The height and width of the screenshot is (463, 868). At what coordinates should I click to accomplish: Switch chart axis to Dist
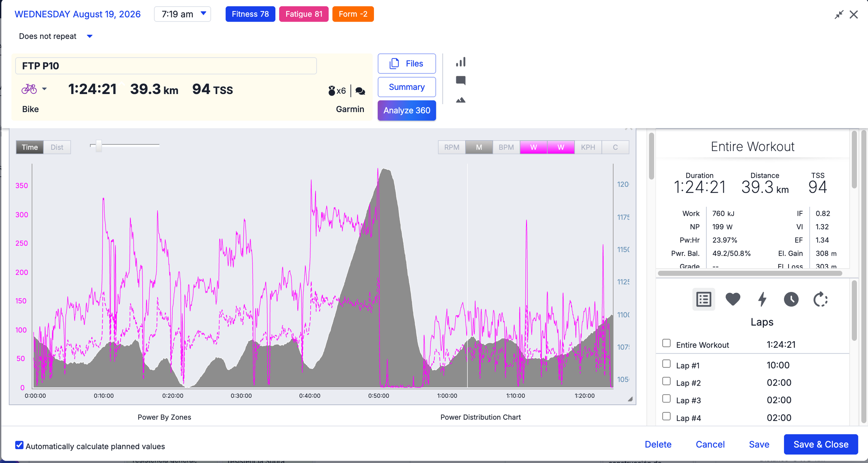57,147
